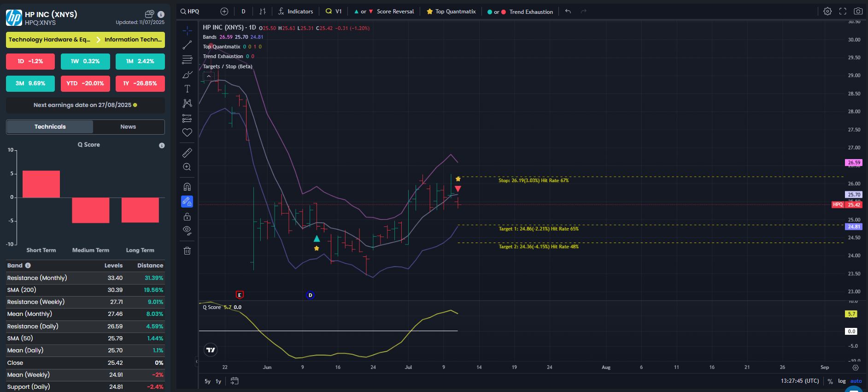868x392 pixels.
Task: Select the brush drawing tool
Action: tap(187, 74)
